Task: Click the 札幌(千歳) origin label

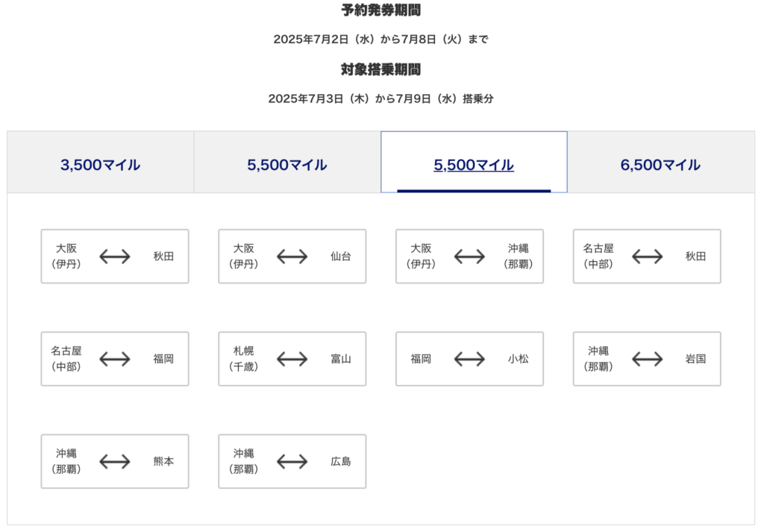Action: 244,359
